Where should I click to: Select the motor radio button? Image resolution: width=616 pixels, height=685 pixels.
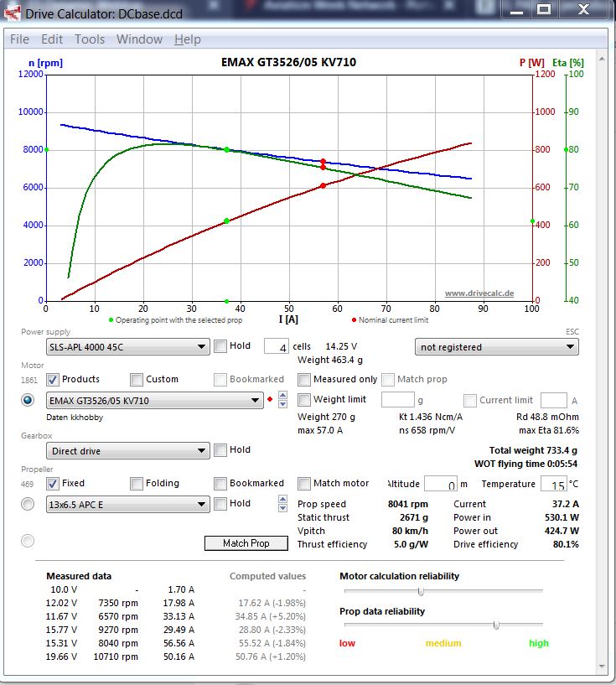[28, 401]
